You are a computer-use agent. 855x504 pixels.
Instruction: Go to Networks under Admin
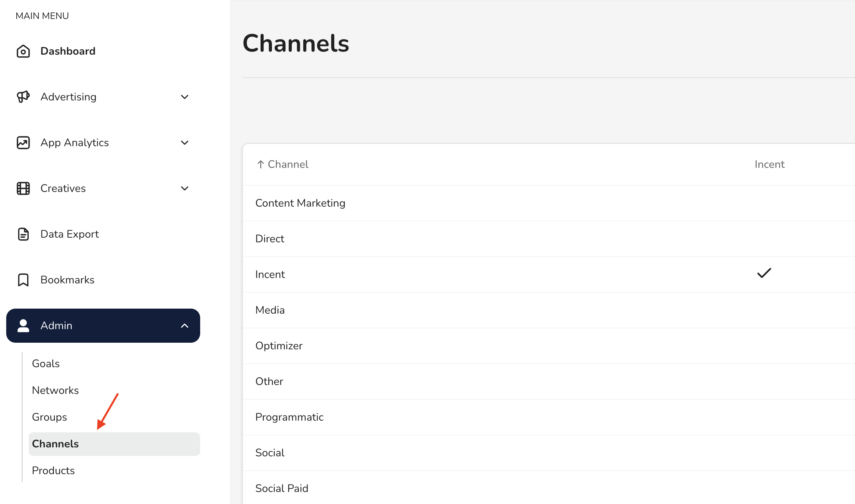(x=55, y=390)
